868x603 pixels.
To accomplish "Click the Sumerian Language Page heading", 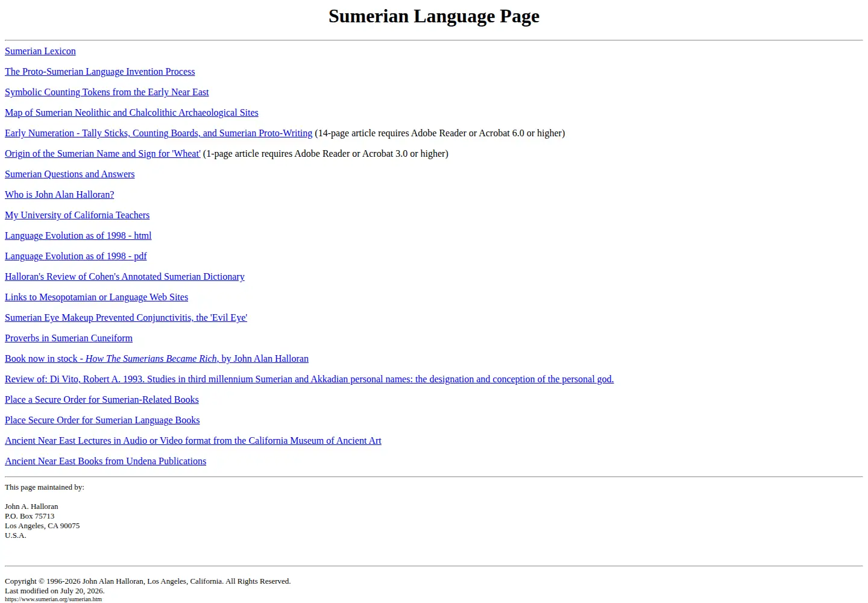I will coord(434,16).
